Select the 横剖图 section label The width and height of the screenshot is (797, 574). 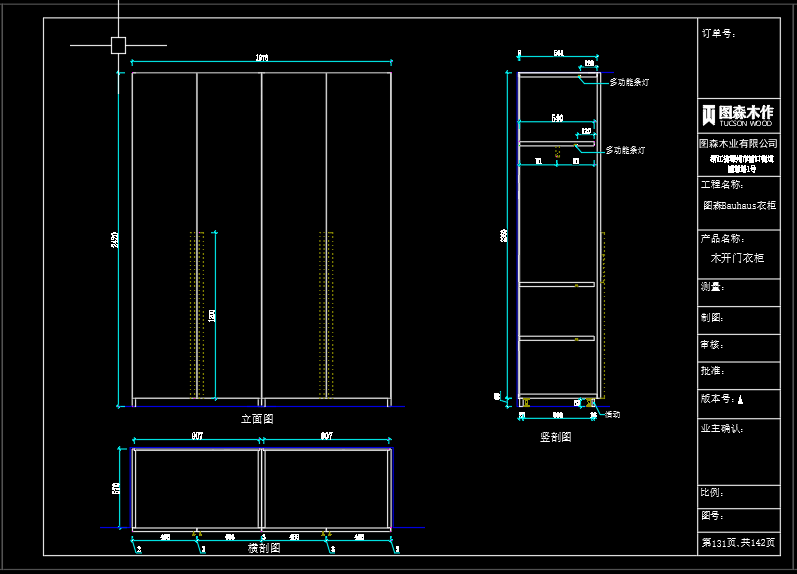[x=264, y=548]
